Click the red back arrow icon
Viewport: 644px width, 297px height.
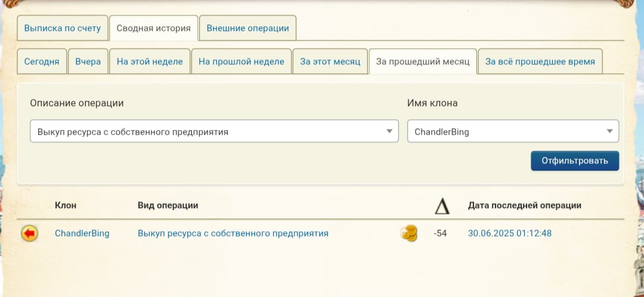point(29,234)
